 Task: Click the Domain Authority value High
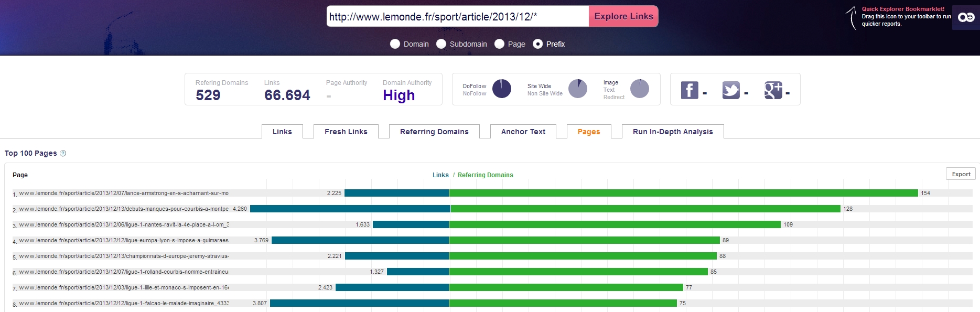tap(399, 95)
